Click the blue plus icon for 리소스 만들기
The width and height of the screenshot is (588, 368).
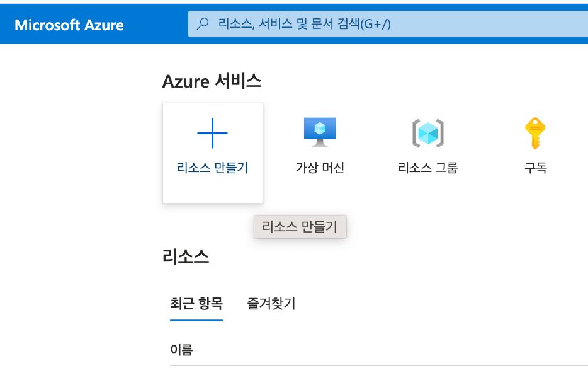click(x=212, y=133)
